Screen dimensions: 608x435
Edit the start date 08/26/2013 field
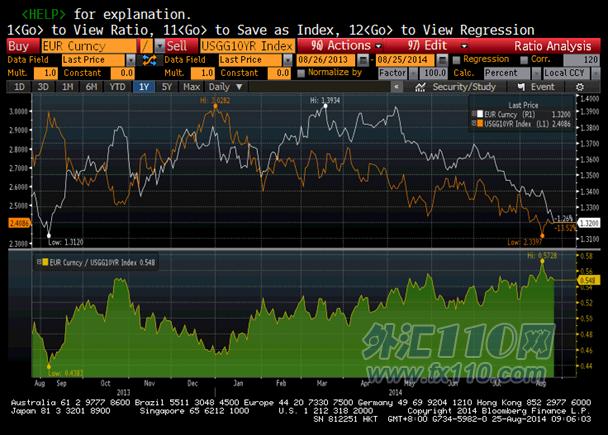click(326, 60)
